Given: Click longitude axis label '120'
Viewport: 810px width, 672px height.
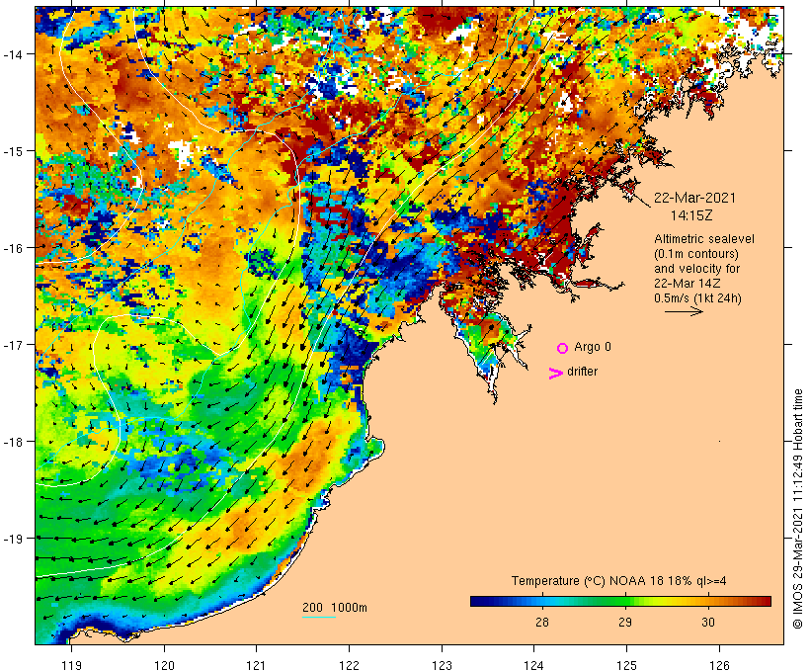Looking at the screenshot, I should pos(164,665).
